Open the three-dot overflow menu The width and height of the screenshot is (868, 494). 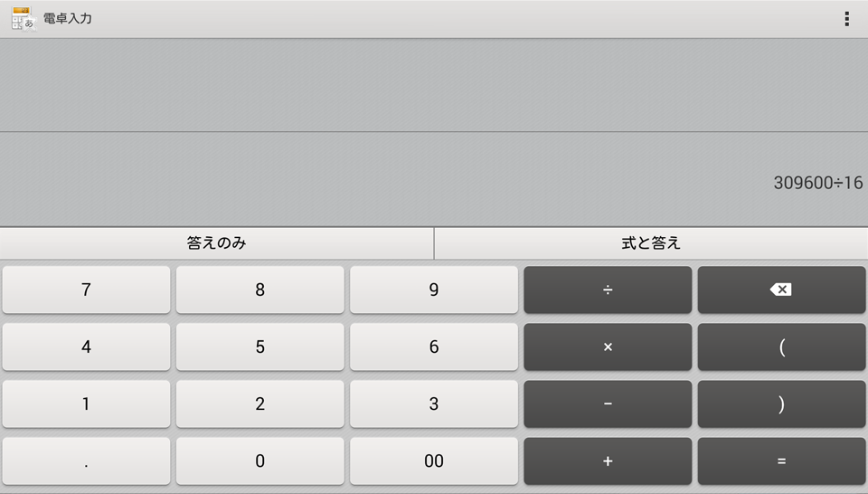pos(846,19)
